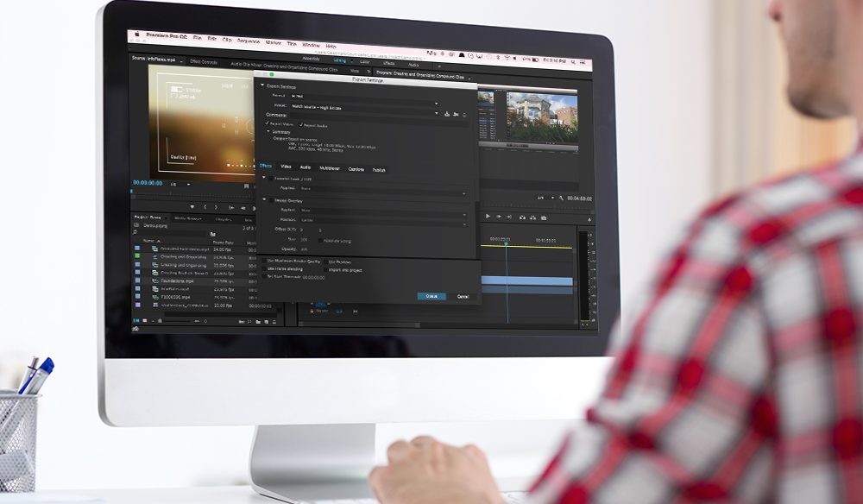Image resolution: width=863 pixels, height=504 pixels.
Task: Click the Lift icon in Program monitor controls
Action: click(522, 217)
